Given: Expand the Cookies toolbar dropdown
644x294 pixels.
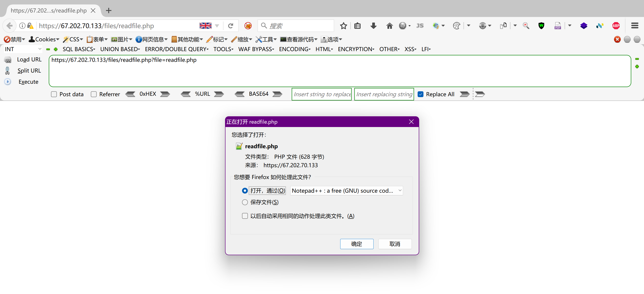Looking at the screenshot, I should point(44,40).
